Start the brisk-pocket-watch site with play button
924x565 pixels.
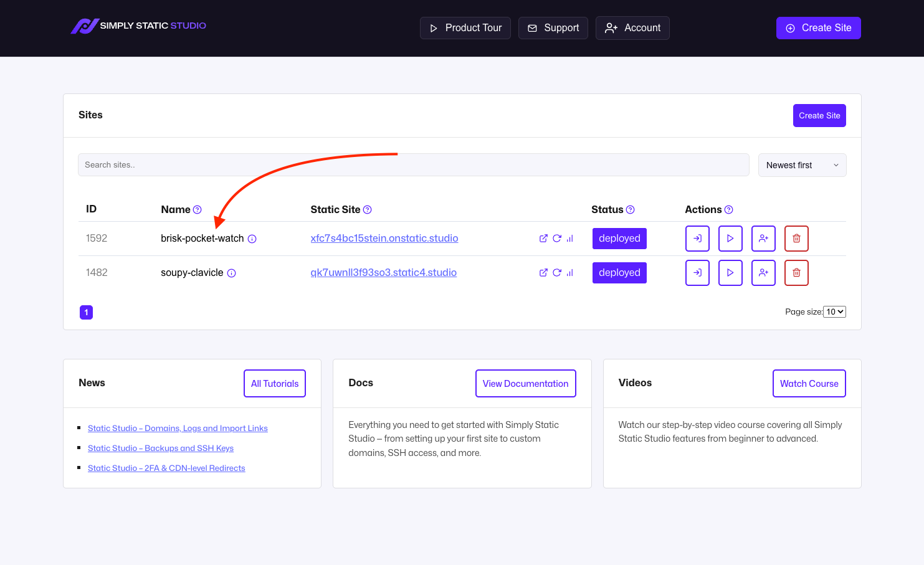730,239
